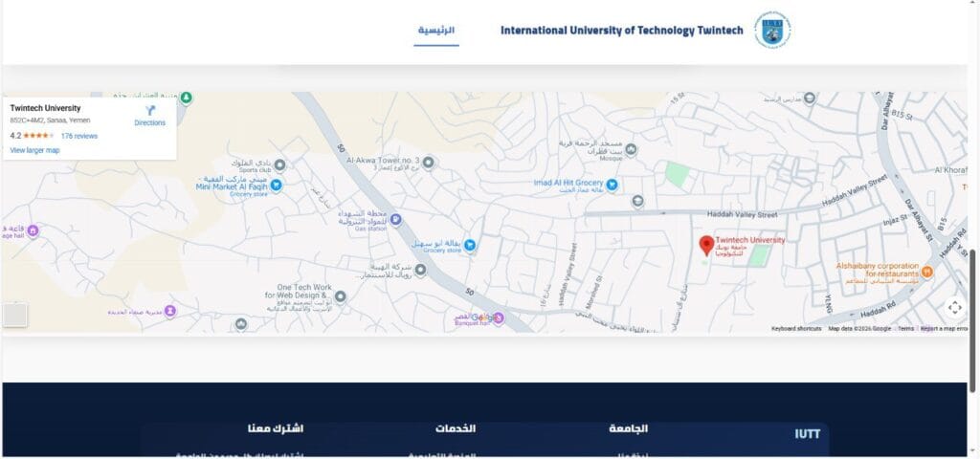Click the اشترك معنا footer heading
Viewport: 980px width, 459px height.
click(x=276, y=429)
